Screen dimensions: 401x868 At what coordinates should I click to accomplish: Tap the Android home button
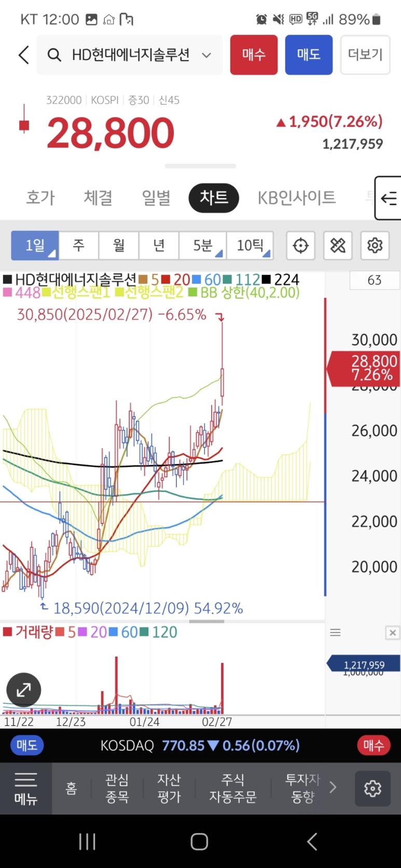[x=200, y=842]
